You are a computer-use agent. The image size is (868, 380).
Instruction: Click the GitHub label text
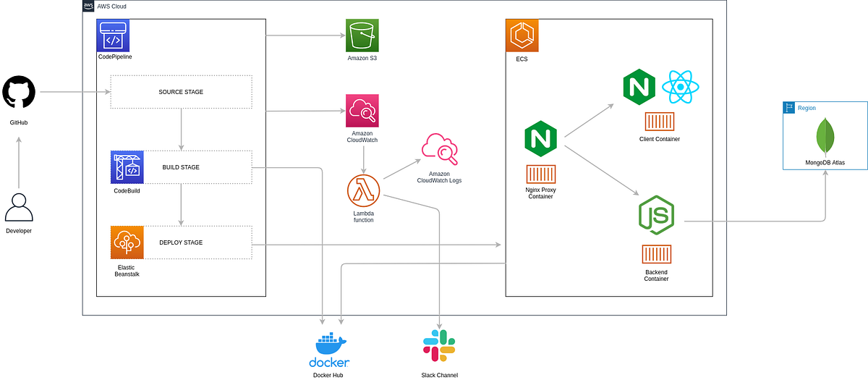tap(19, 122)
